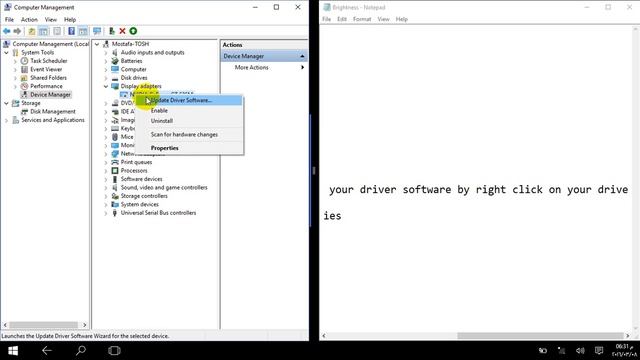The width and height of the screenshot is (640, 360).
Task: Open Computer Management's Help menu
Action: (x=70, y=20)
